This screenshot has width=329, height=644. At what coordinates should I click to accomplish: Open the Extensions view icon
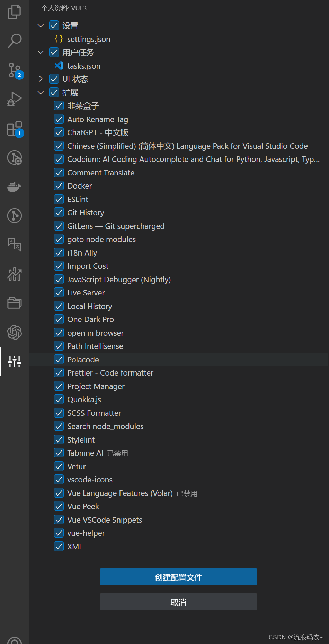click(x=14, y=129)
